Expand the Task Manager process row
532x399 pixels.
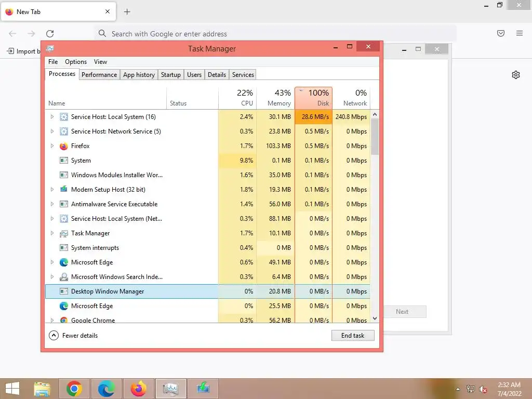click(x=52, y=233)
